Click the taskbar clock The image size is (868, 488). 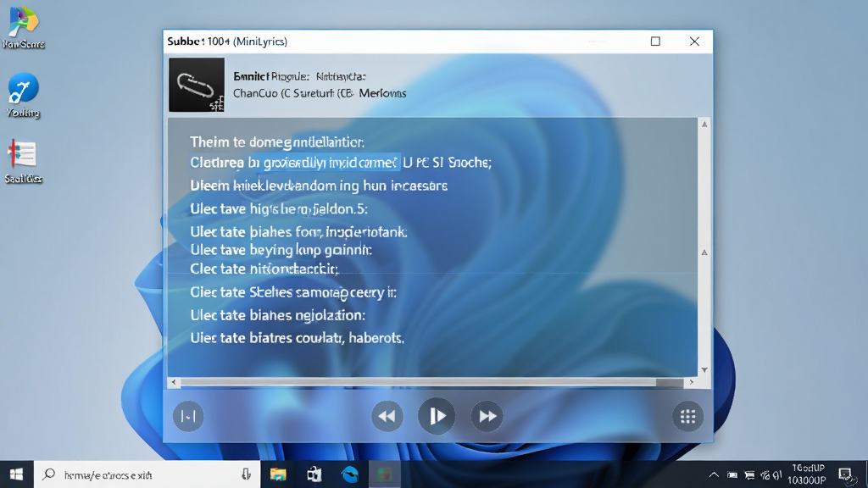(808, 474)
